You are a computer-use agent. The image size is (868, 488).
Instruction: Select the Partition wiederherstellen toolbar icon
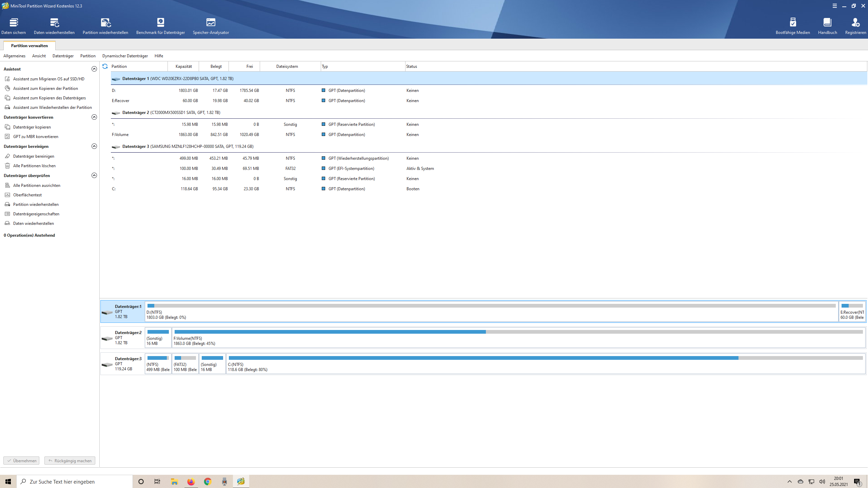[x=105, y=25]
